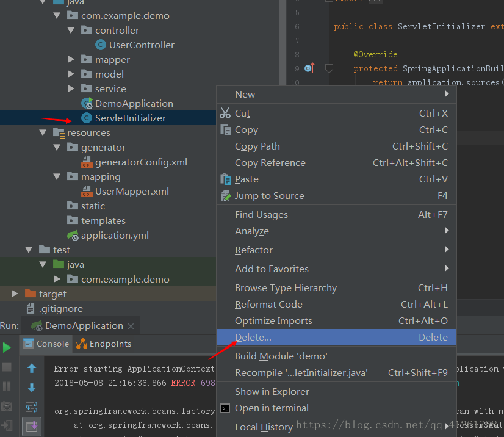Click the override gutter icon at line 9
This screenshot has height=437, width=504.
tap(309, 68)
